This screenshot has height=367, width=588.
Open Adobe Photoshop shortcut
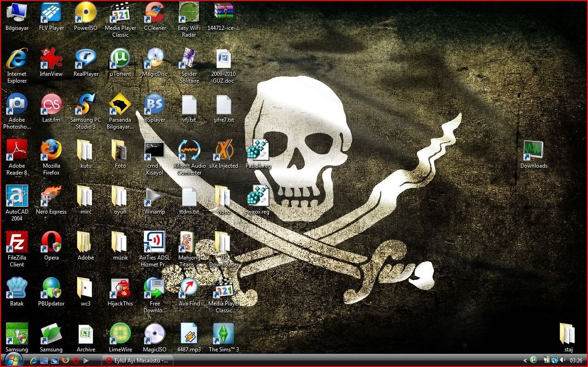(x=17, y=112)
